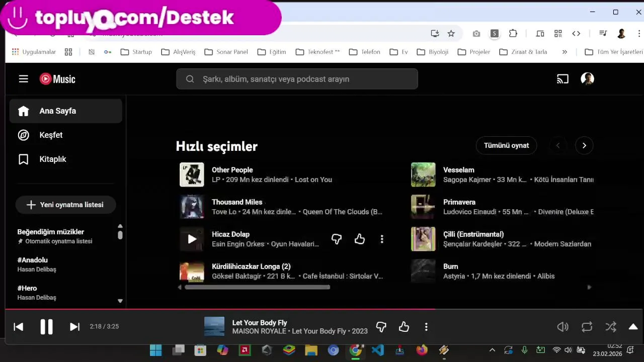Open File Explorer from taskbar

(311, 350)
